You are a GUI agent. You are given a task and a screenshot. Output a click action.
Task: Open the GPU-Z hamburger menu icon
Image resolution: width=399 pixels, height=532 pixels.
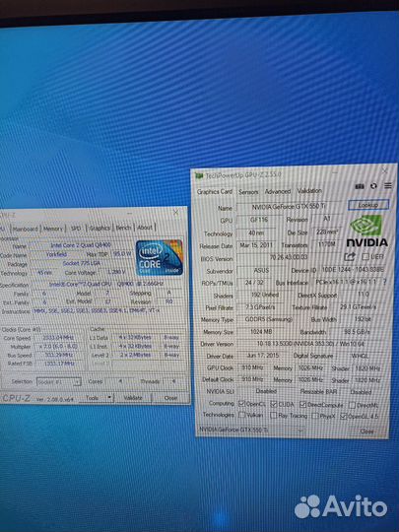point(388,185)
